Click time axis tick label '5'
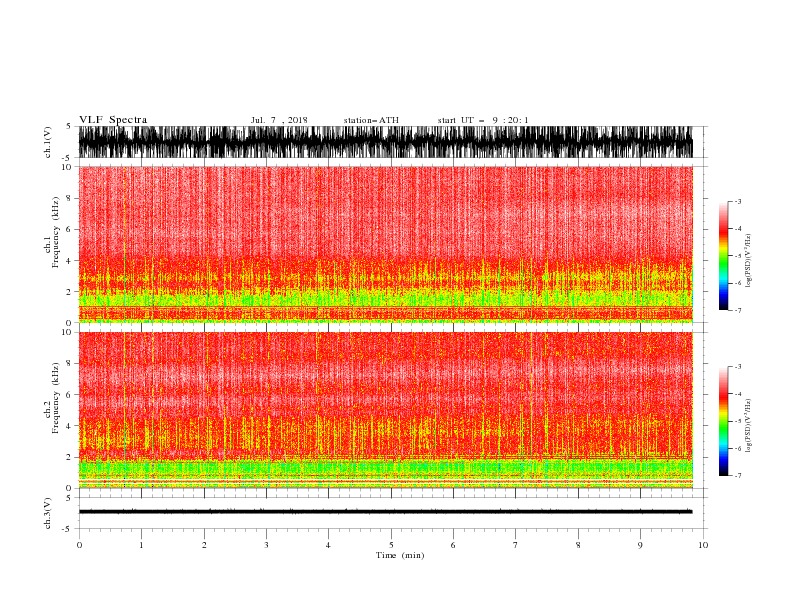The image size is (792, 612). click(391, 545)
